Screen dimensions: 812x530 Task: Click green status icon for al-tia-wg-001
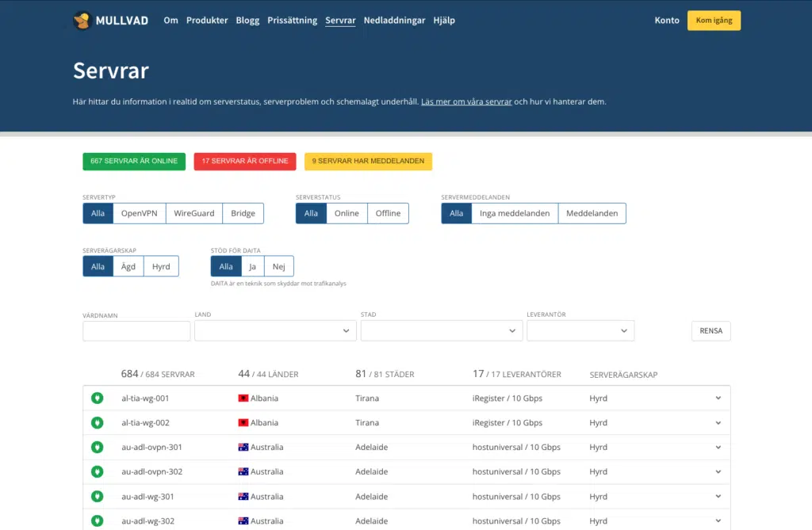click(98, 398)
